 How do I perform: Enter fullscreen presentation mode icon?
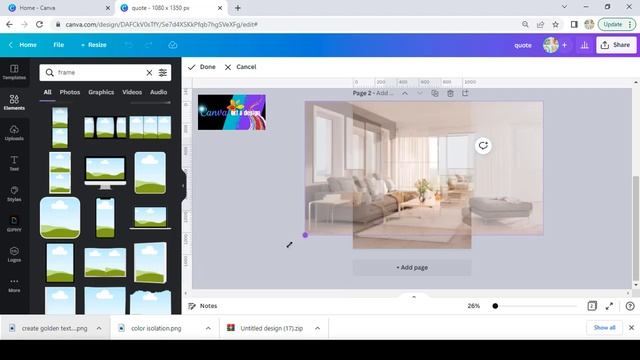click(609, 306)
